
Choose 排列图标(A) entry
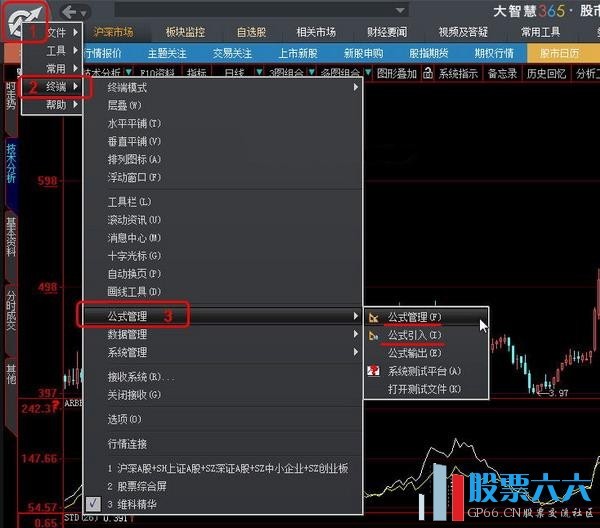(134, 159)
